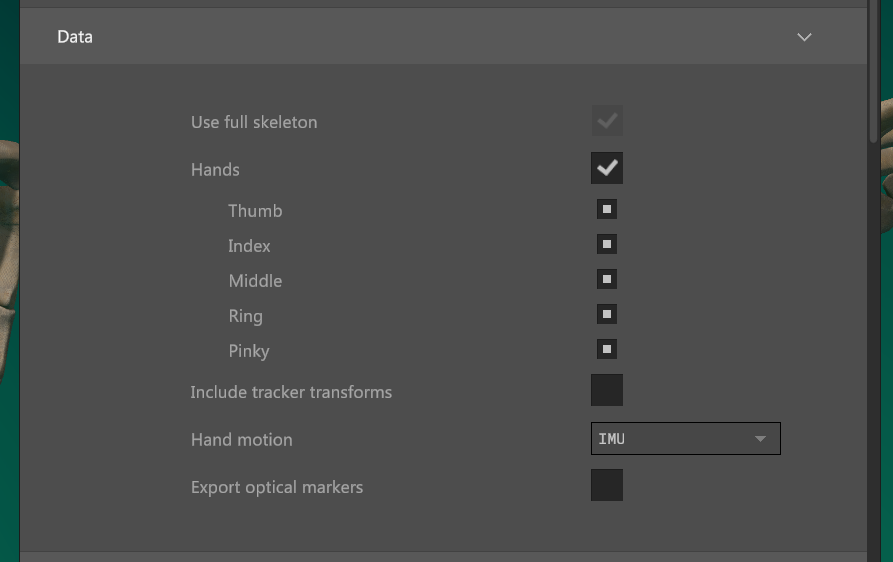Collapse the Data section chevron
Image resolution: width=893 pixels, height=562 pixels.
pos(804,37)
